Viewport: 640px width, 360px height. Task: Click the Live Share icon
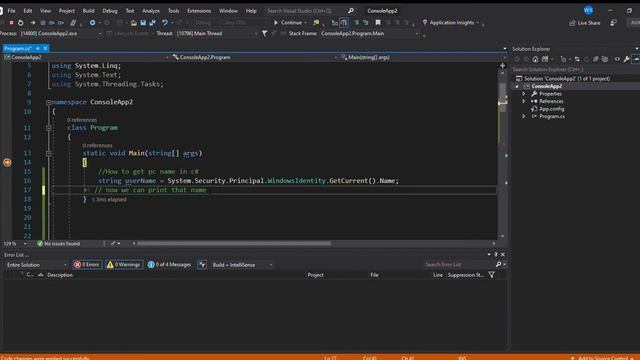(572, 23)
